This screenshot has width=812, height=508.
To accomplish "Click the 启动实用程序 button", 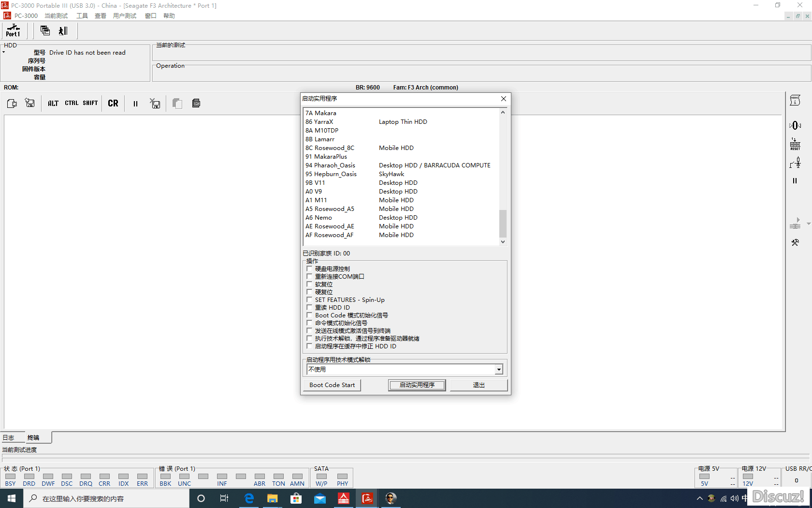I will point(417,385).
